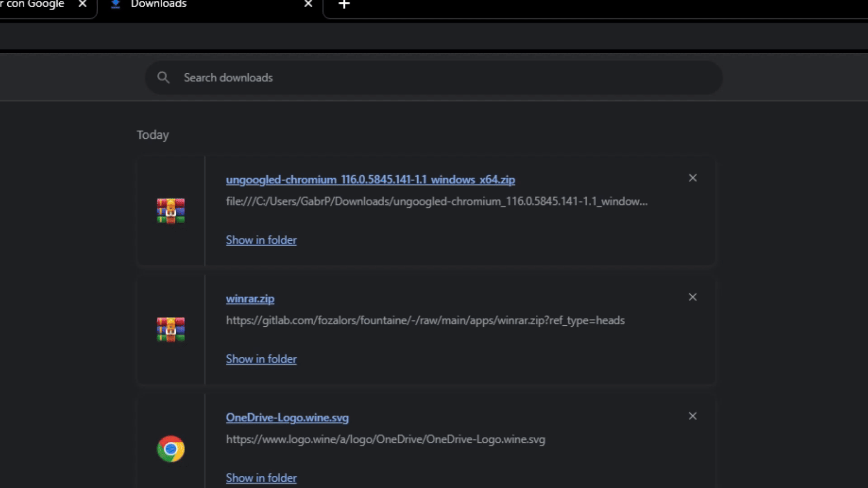
Task: Show OneDrive-Logo.wine.svg in folder
Action: [x=261, y=478]
